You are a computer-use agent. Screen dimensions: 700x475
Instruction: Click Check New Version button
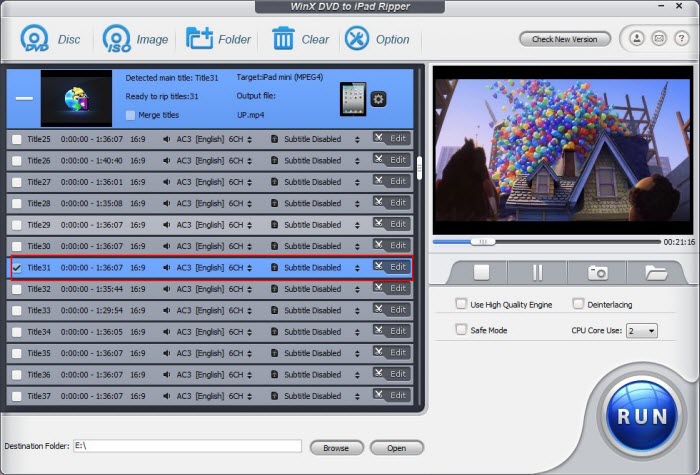coord(565,39)
